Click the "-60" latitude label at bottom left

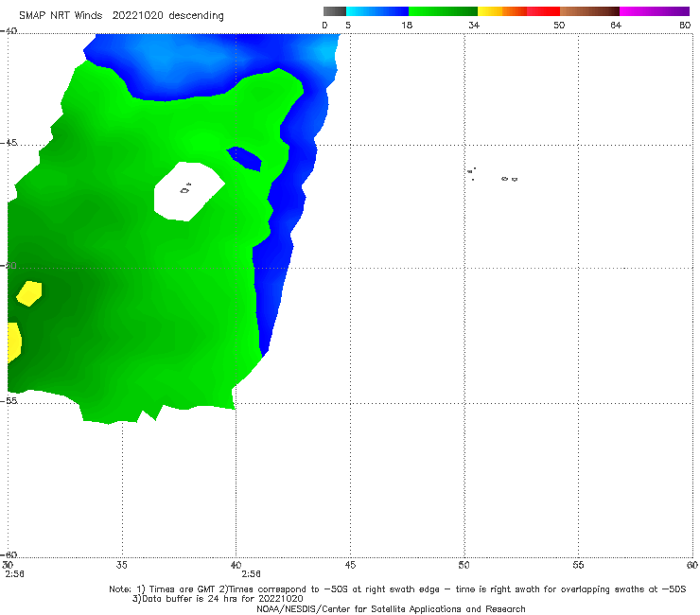click(9, 554)
